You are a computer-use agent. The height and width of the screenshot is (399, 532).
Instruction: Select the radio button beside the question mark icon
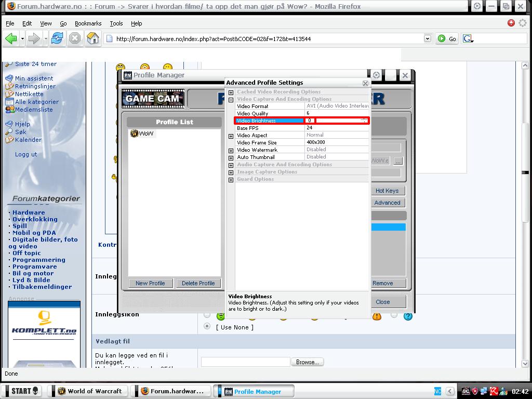pos(394,315)
